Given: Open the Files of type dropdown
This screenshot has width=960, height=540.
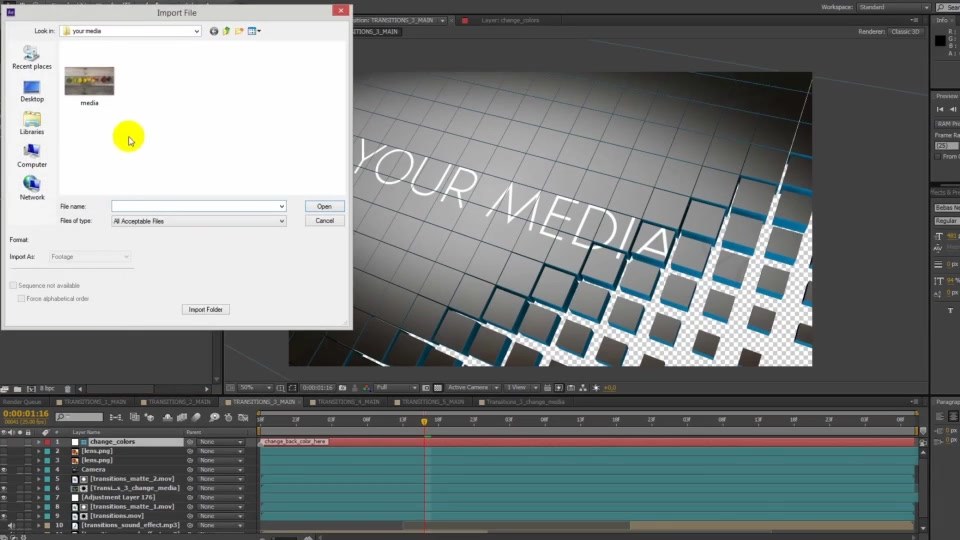Looking at the screenshot, I should [x=198, y=221].
